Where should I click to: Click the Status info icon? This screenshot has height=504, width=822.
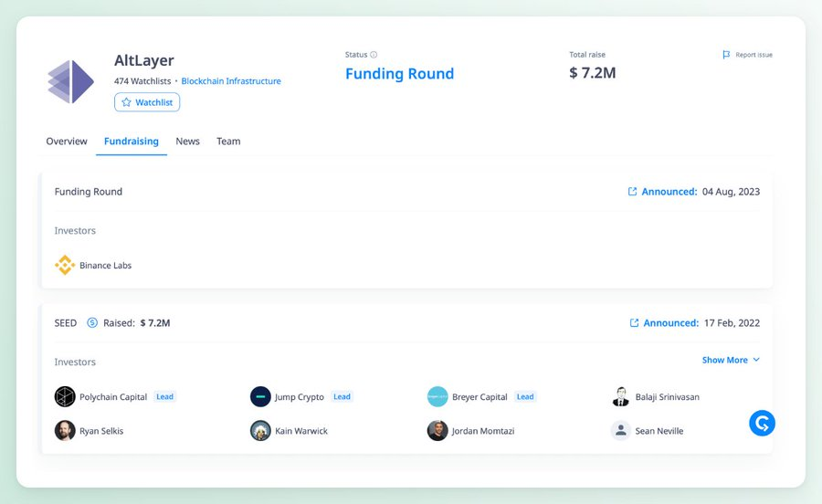[x=374, y=55]
